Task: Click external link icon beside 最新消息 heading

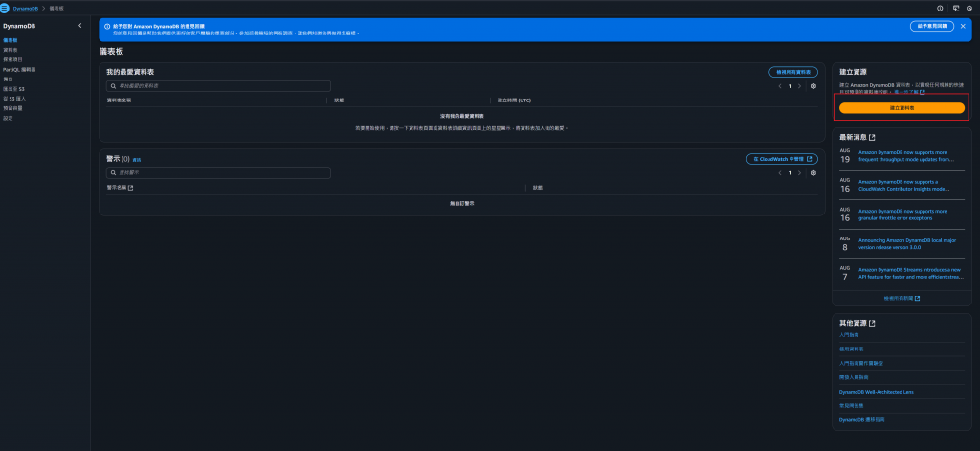Action: click(x=872, y=137)
